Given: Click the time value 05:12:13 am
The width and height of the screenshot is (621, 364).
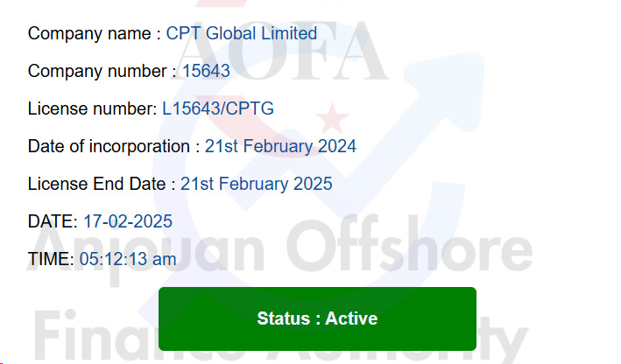Looking at the screenshot, I should coord(128,259).
